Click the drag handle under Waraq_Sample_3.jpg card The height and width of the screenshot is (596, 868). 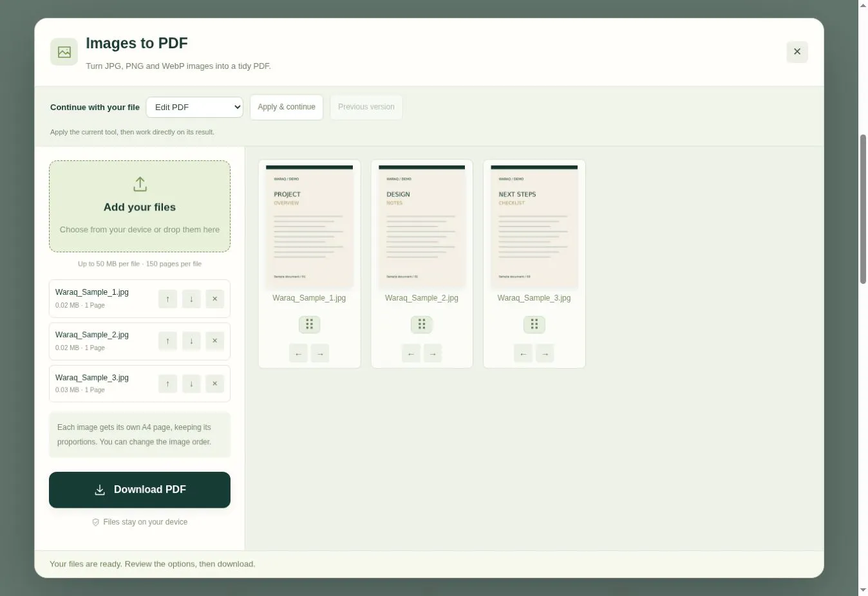(534, 324)
